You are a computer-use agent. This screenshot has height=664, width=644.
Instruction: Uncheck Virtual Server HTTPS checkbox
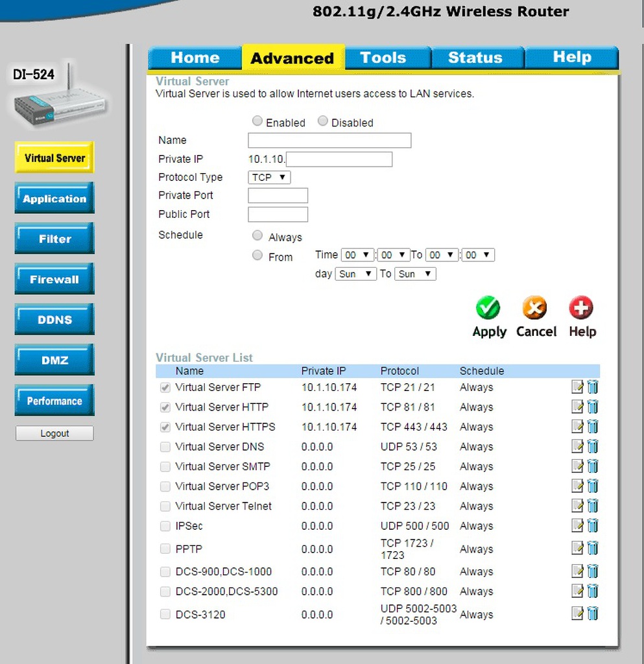(x=165, y=427)
